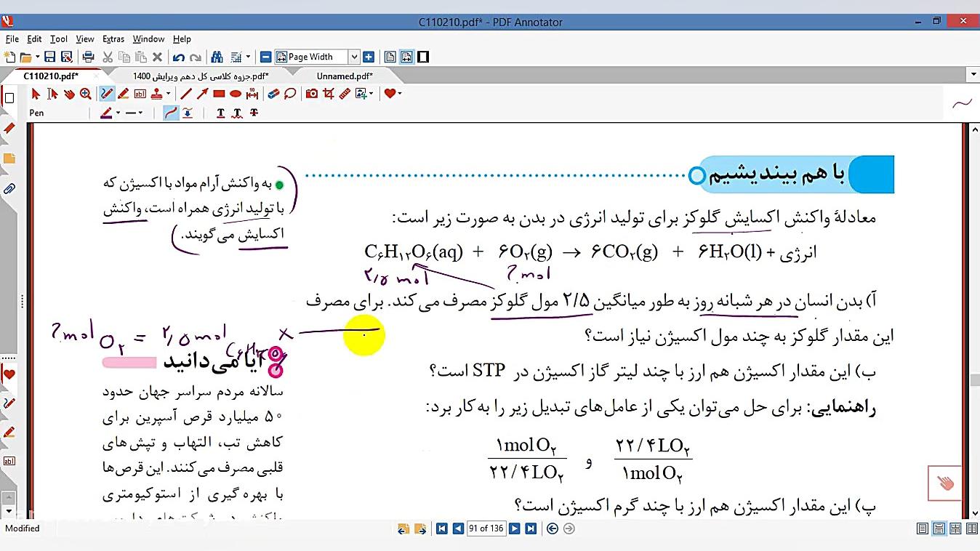Jump to the last page button

coord(531,529)
